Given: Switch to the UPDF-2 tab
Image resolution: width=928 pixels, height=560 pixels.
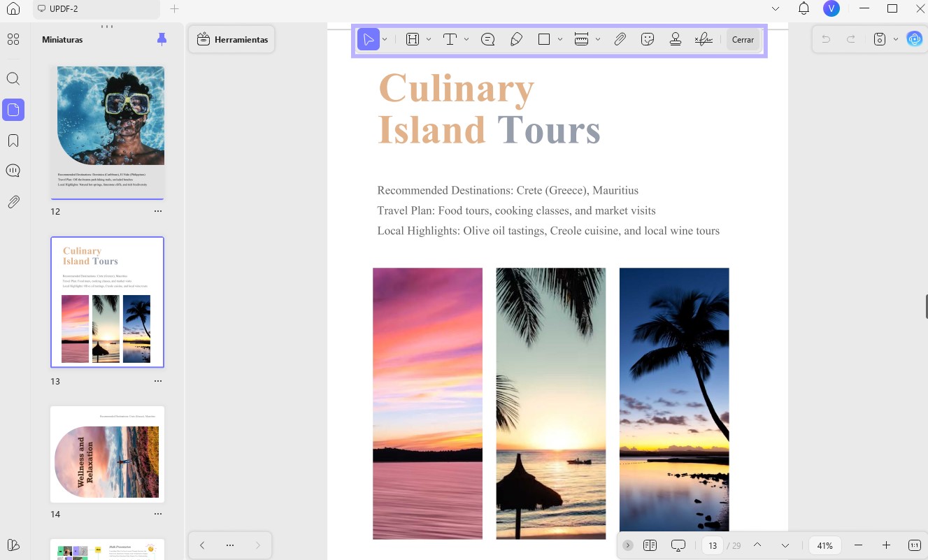Looking at the screenshot, I should coord(96,8).
